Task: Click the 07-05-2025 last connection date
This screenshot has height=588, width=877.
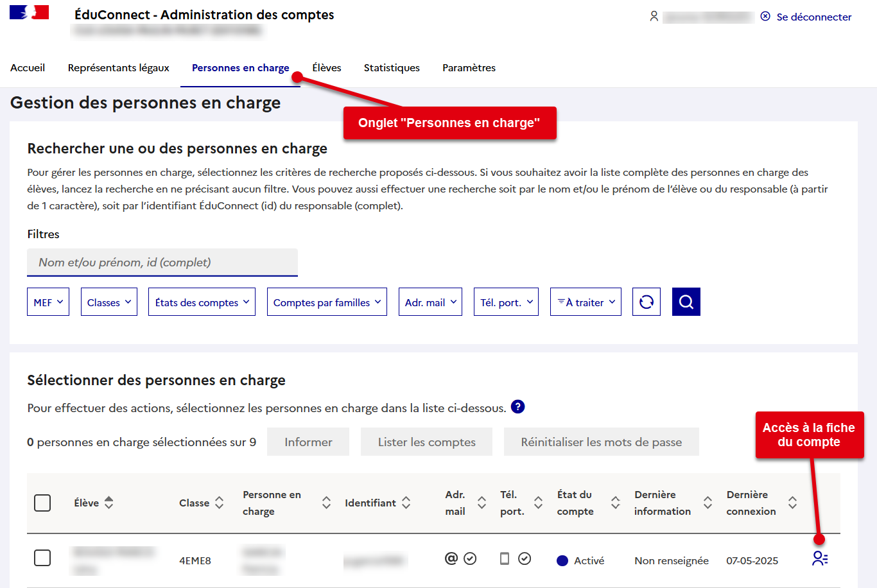Action: tap(752, 560)
